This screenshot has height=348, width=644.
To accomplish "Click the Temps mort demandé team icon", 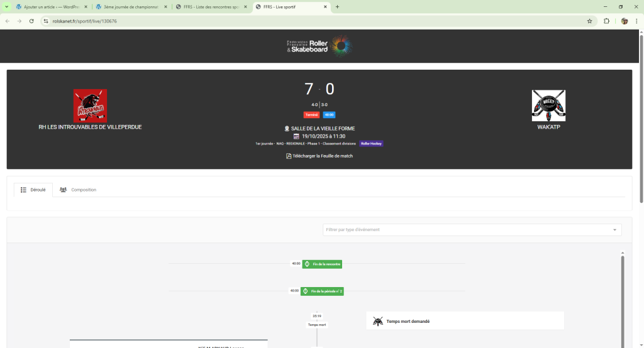I will tap(377, 321).
